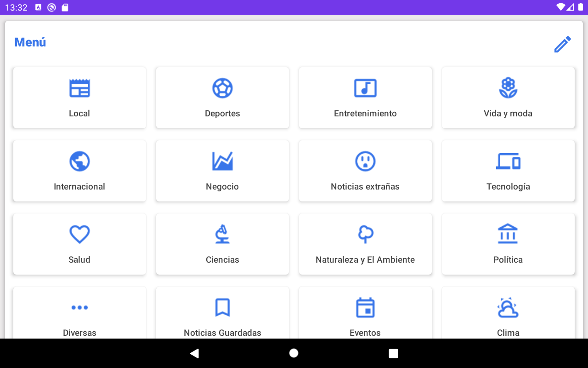The image size is (588, 368).
Task: Select the Entretenimiento music note icon
Action: tap(365, 88)
